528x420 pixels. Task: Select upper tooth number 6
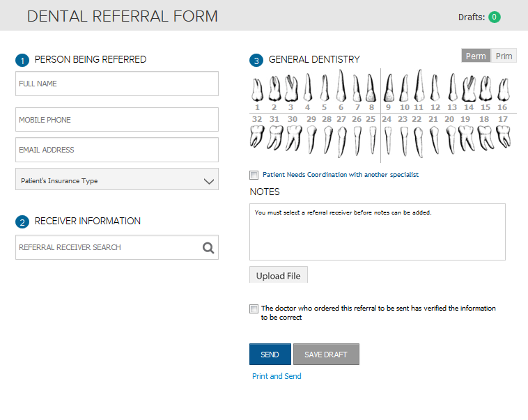(341, 87)
